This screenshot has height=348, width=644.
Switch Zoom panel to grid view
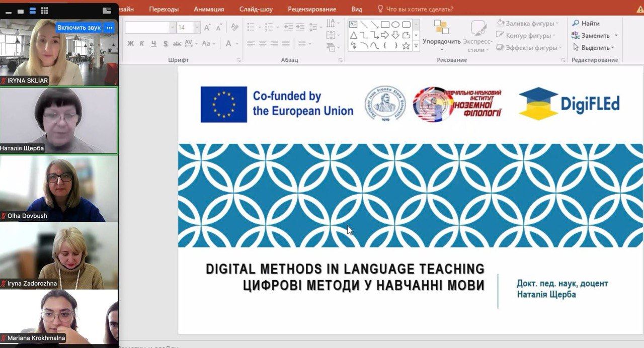coord(44,11)
